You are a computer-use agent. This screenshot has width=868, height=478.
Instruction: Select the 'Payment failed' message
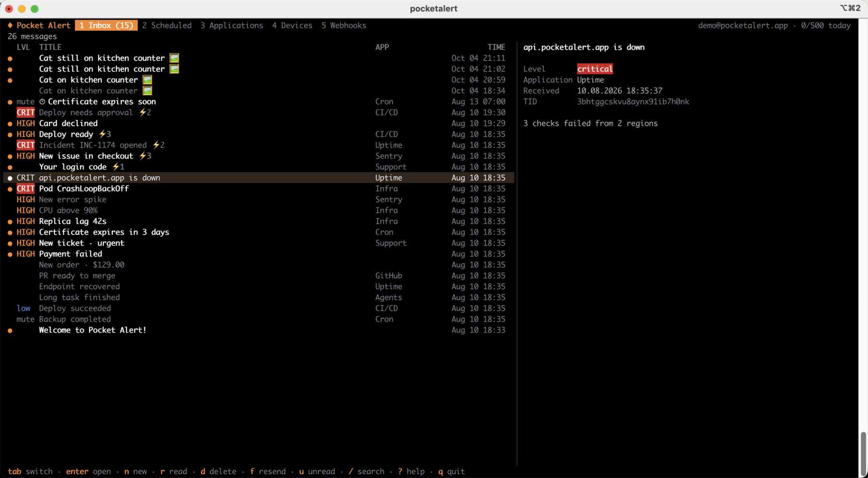coord(258,254)
